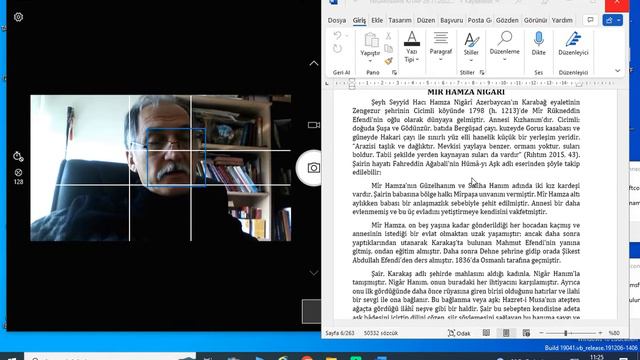Open the Posta Gönderileri tab
This screenshot has width=640, height=360.
point(480,20)
